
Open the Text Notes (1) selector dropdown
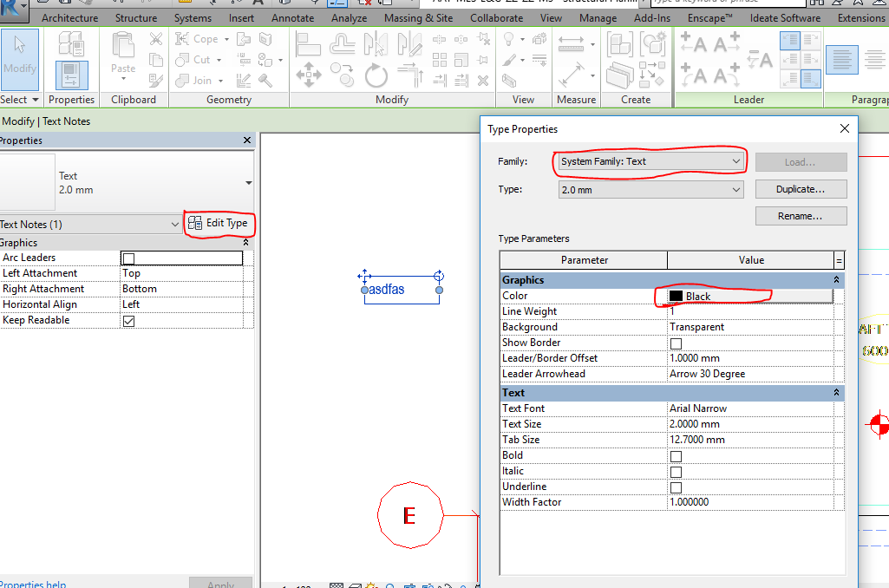tap(174, 224)
